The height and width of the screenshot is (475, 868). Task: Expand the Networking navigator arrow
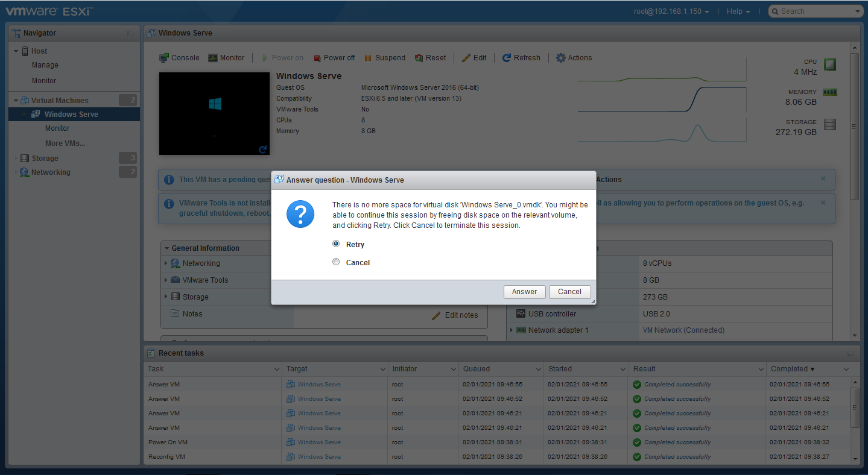click(x=16, y=172)
